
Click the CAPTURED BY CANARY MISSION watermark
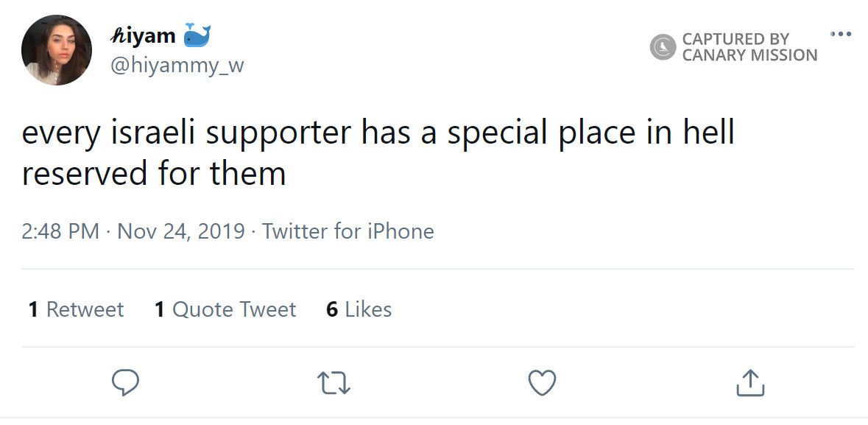(749, 46)
